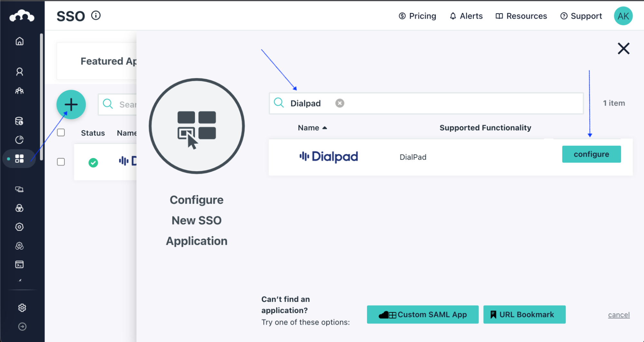Check the Dialpad application row checkbox

(x=61, y=162)
